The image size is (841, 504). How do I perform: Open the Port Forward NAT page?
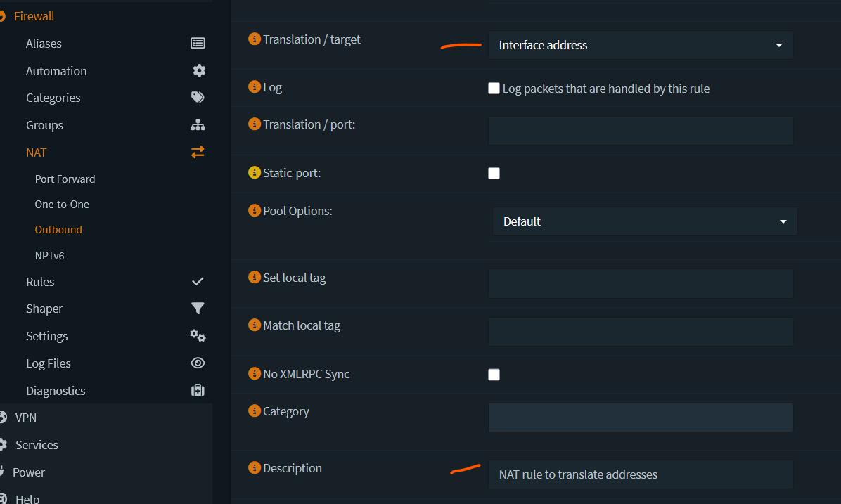click(65, 179)
